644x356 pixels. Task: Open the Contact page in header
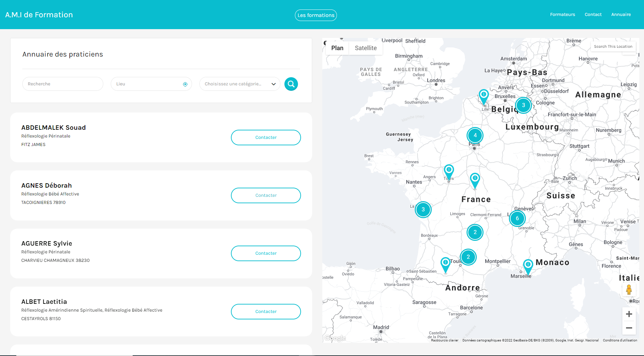coord(593,15)
